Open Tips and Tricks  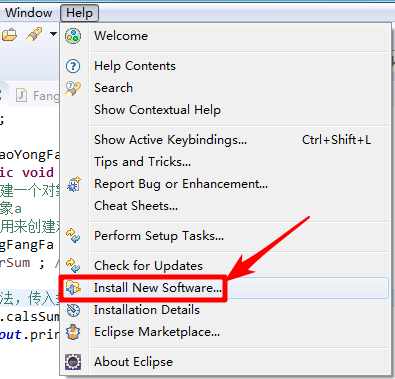225,162
